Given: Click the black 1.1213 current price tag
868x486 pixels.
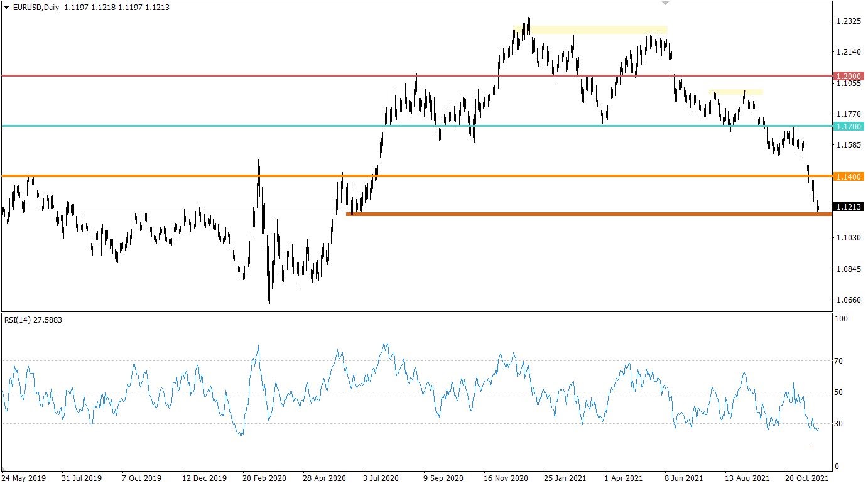Looking at the screenshot, I should [x=849, y=207].
